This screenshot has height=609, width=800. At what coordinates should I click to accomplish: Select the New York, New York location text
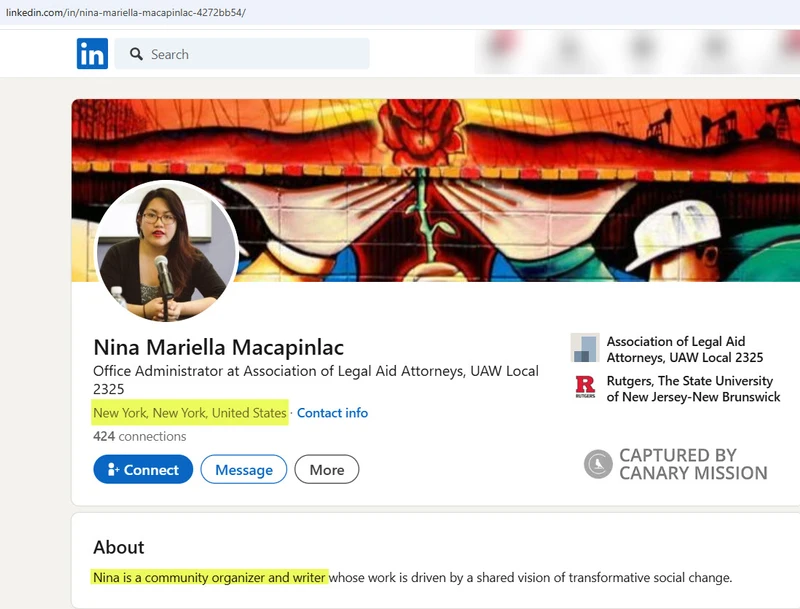190,413
